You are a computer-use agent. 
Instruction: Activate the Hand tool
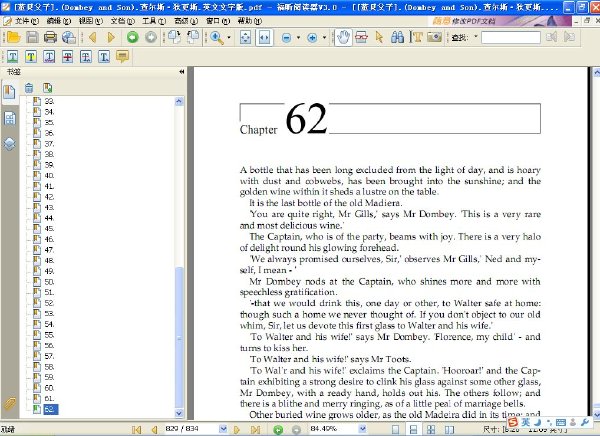(x=343, y=37)
